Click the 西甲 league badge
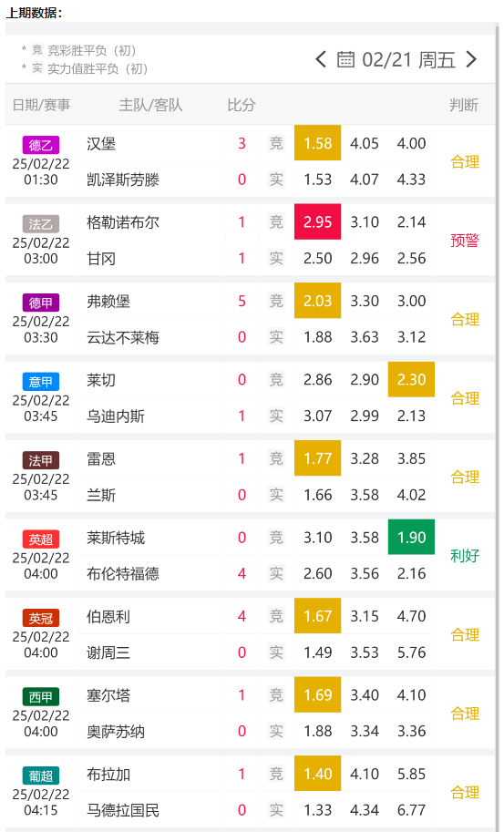The height and width of the screenshot is (832, 504). [x=41, y=697]
